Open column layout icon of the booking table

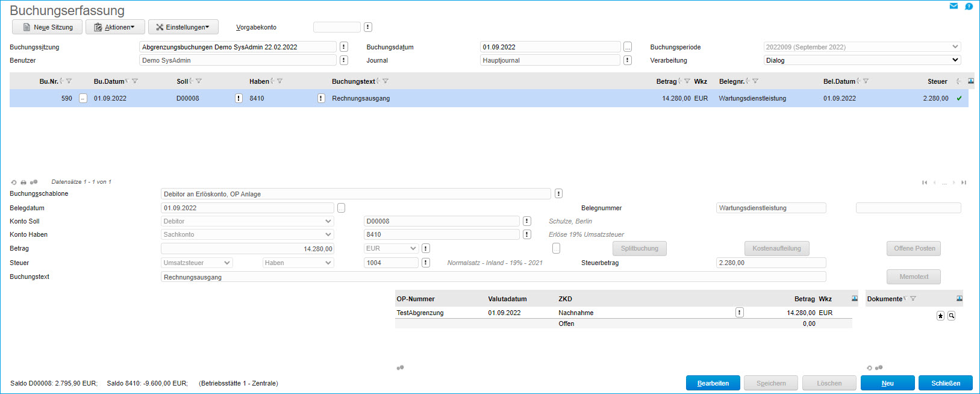(970, 81)
